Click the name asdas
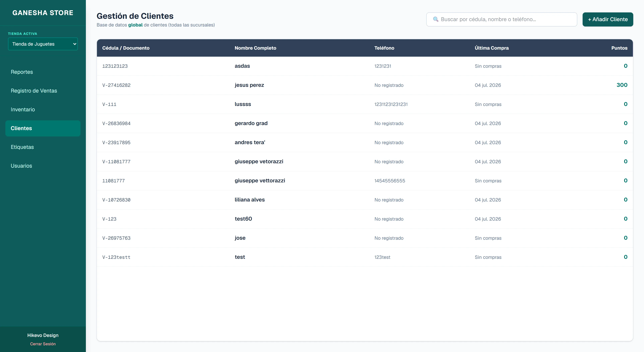 point(242,66)
